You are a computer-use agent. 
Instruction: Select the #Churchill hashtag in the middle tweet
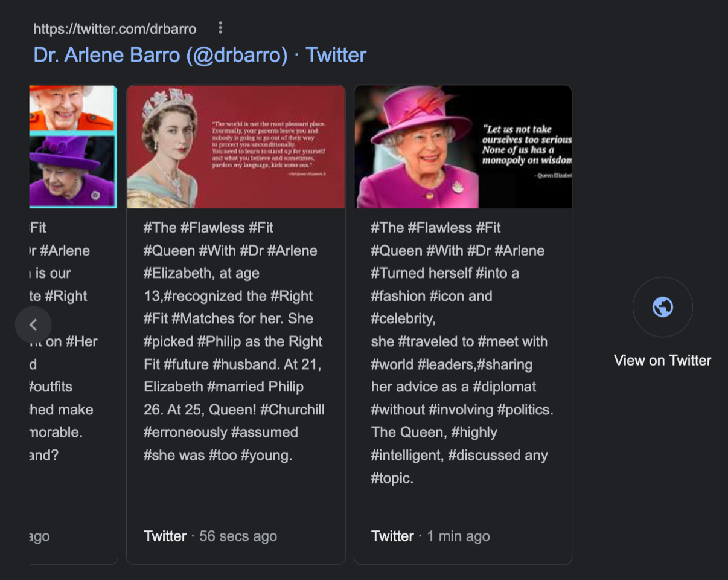point(292,410)
